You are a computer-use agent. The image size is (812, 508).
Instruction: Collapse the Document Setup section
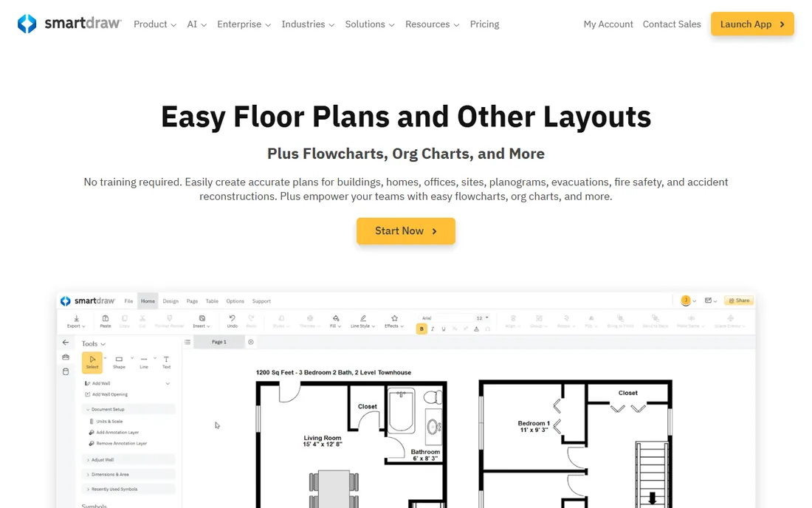tap(128, 409)
